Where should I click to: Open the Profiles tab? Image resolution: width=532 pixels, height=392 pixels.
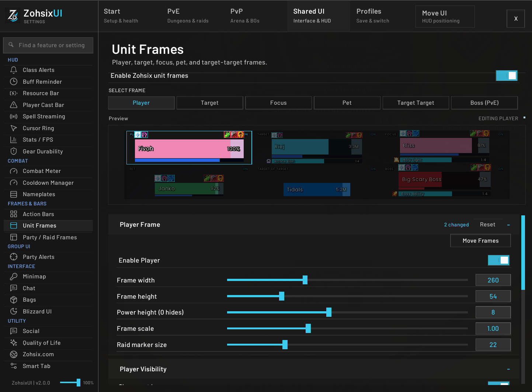pos(373,16)
